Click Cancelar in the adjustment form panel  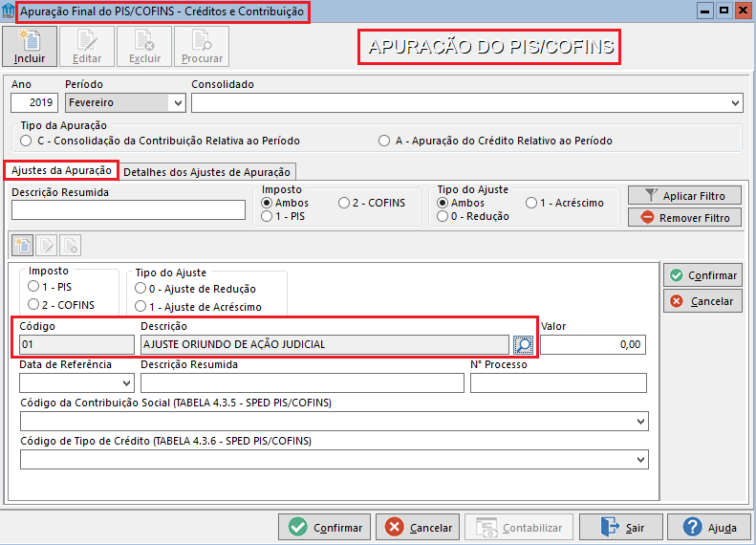703,301
